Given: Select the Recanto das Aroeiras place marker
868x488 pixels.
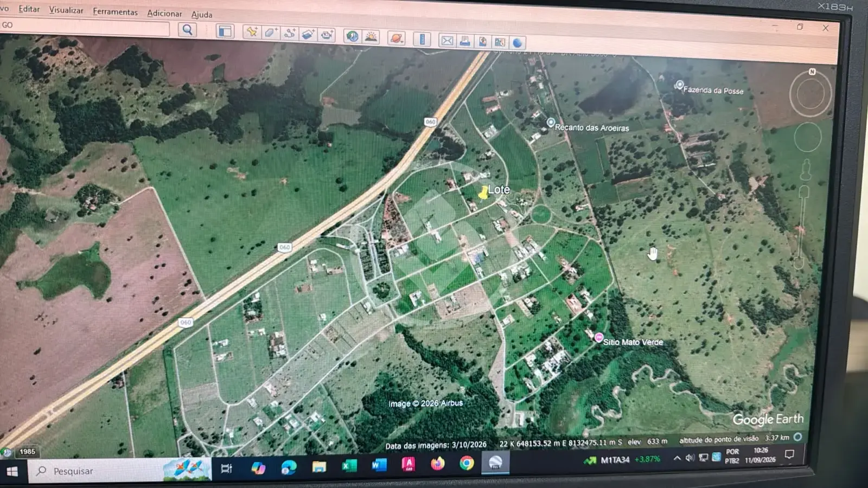Looking at the screenshot, I should click(x=551, y=123).
